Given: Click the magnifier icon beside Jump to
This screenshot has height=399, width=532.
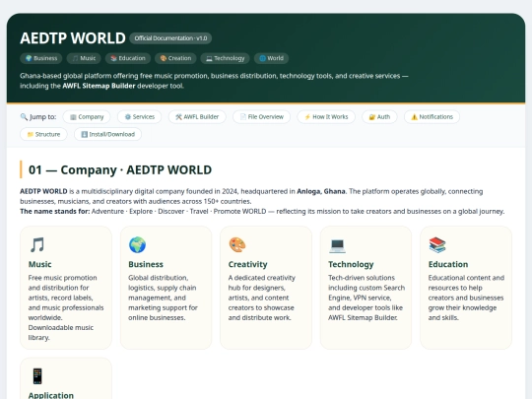Looking at the screenshot, I should click(x=24, y=116).
